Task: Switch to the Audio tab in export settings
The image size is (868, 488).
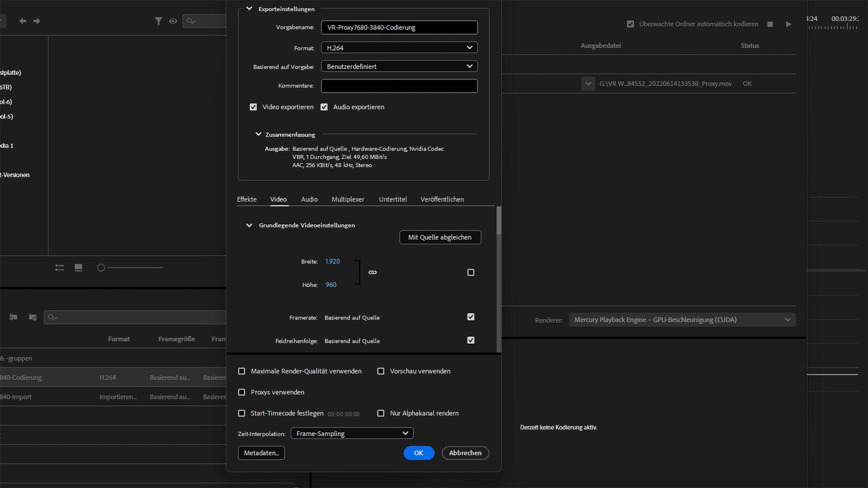Action: 309,199
